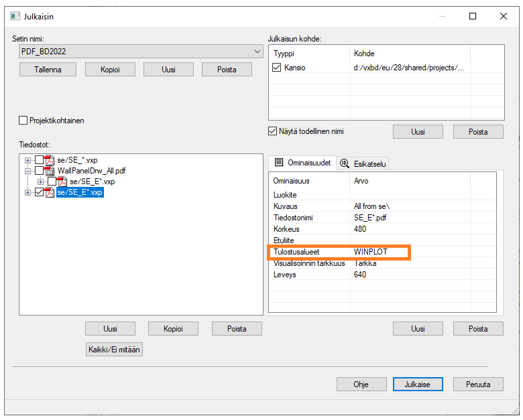Expand the selected se/SE_E*.vxp node
Image resolution: width=523 pixels, height=420 pixels.
27,193
